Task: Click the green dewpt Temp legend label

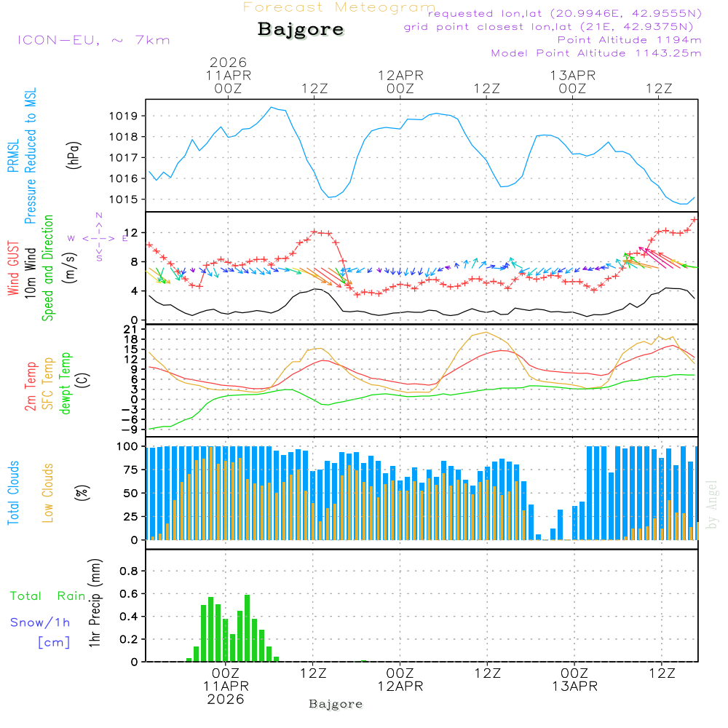Action: [x=65, y=383]
